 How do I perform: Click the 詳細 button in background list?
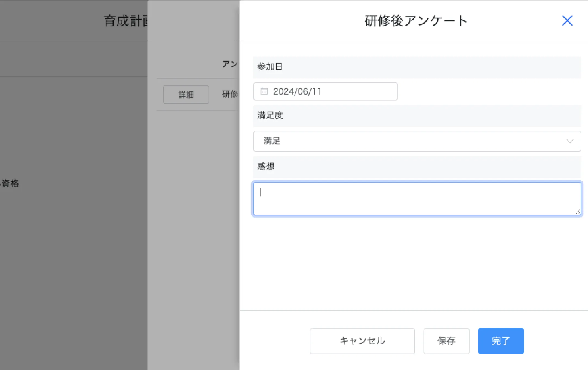pyautogui.click(x=186, y=95)
